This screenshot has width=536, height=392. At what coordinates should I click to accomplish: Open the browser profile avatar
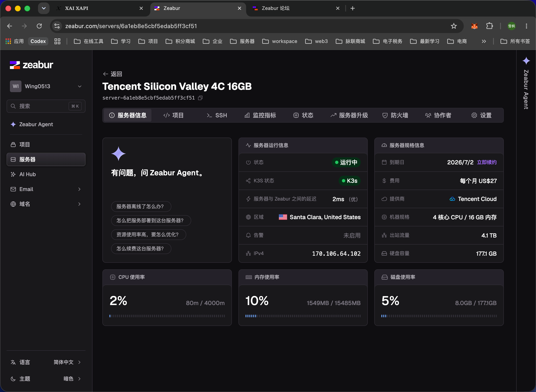(x=511, y=26)
